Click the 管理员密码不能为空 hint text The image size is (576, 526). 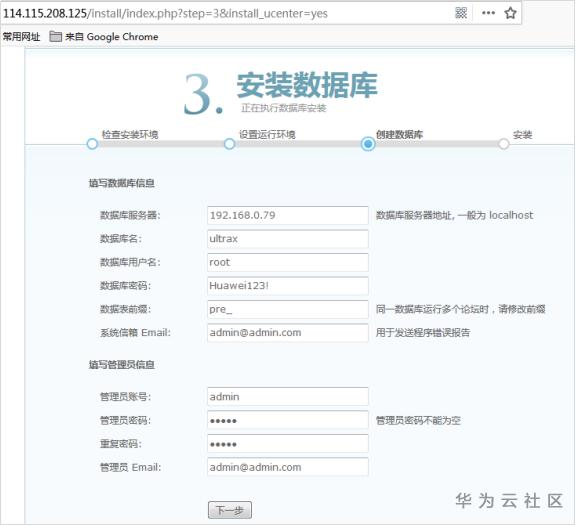(x=418, y=420)
